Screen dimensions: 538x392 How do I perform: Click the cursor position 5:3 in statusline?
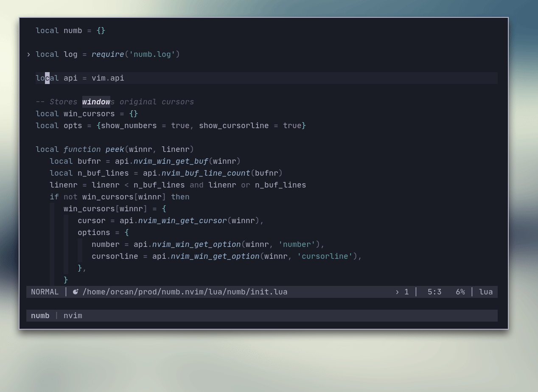[x=434, y=292]
